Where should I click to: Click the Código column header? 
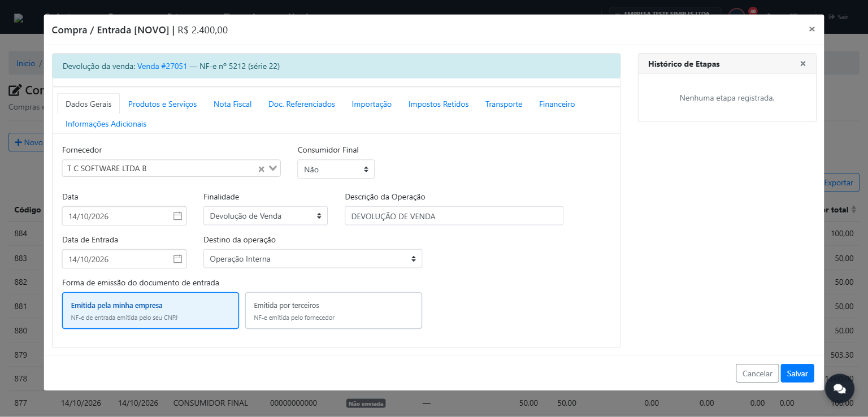coord(28,210)
